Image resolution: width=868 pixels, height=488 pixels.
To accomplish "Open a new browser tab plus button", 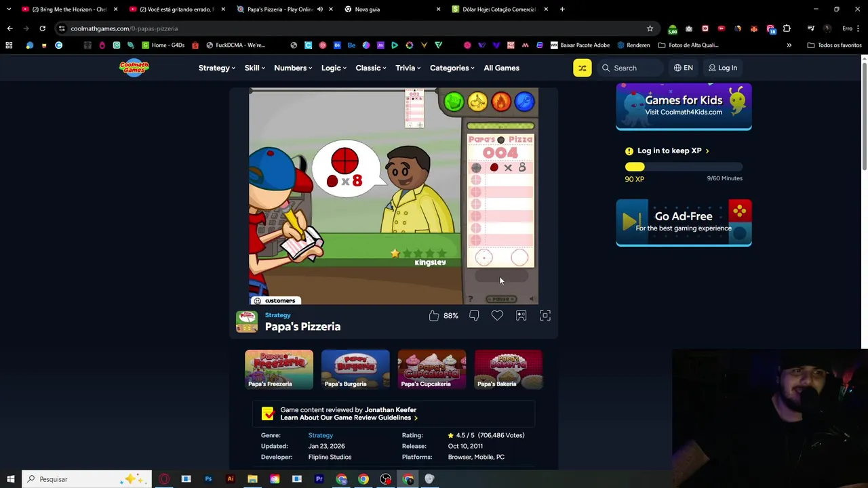I will (562, 9).
